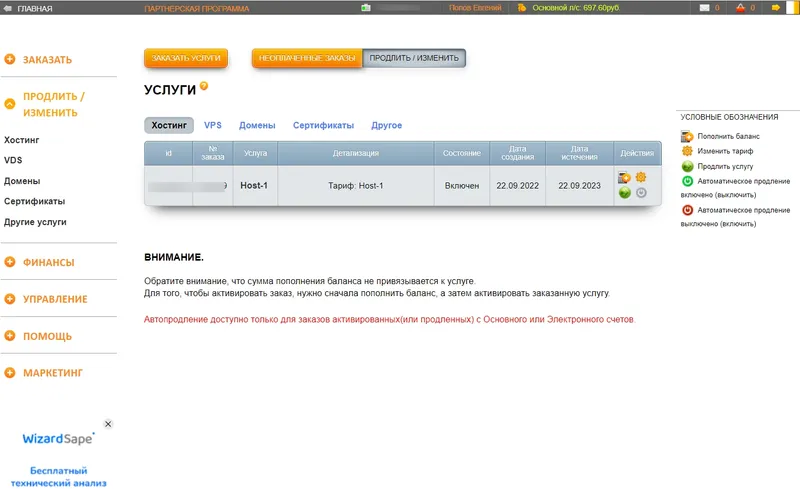This screenshot has width=800, height=489.
Task: Open the Другие услуги sidebar link
Action: [x=35, y=222]
